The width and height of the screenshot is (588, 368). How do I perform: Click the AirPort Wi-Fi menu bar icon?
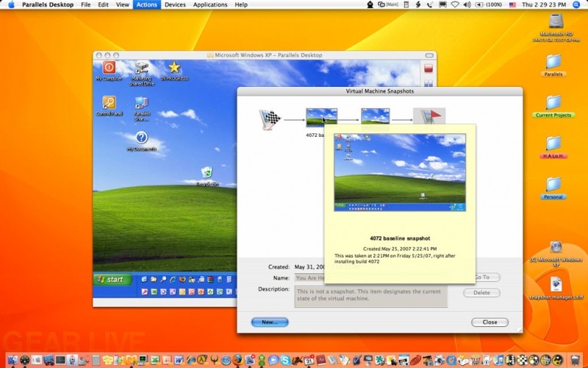(x=455, y=4)
